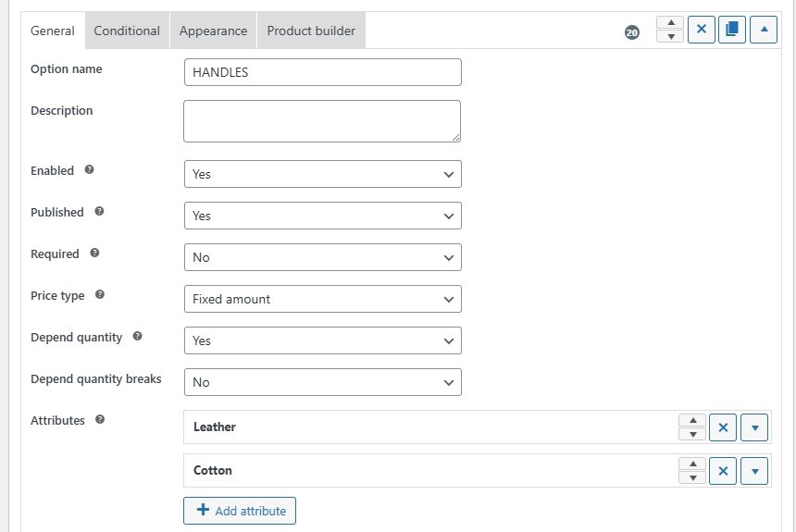This screenshot has height=532, width=796.
Task: Remove the Cotton attribute
Action: tap(723, 471)
